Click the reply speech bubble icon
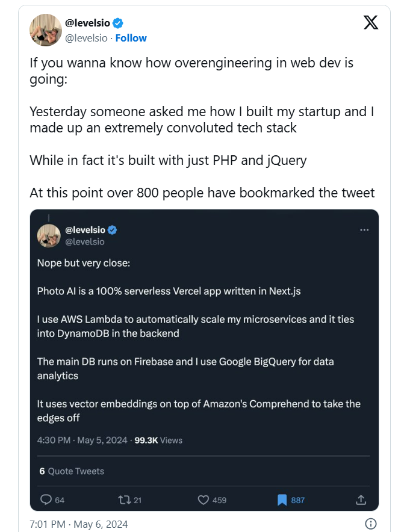Viewport: 404px width, 532px height. click(x=46, y=500)
